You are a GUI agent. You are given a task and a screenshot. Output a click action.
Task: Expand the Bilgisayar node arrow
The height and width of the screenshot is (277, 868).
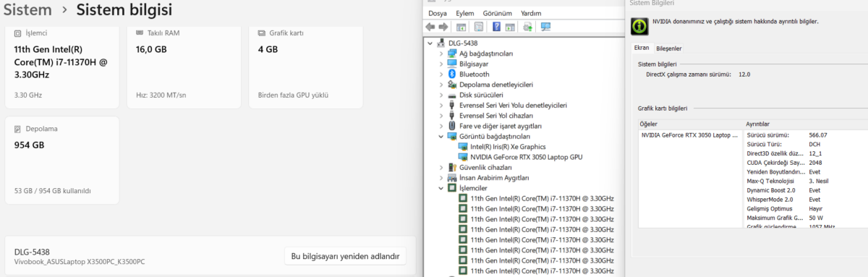(442, 64)
